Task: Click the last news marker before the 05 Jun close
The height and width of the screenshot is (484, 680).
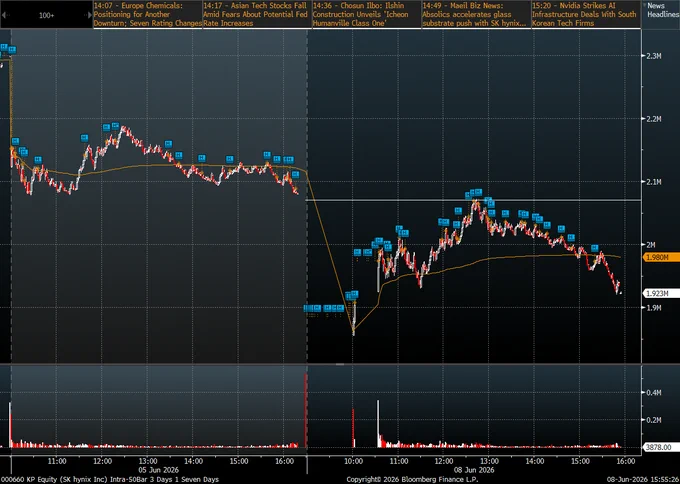Action: tap(295, 174)
